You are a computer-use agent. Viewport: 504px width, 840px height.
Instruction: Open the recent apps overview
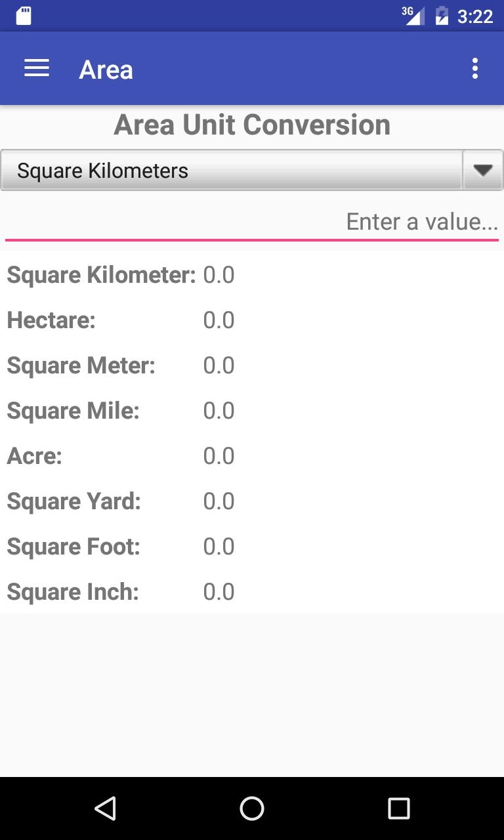[x=398, y=808]
